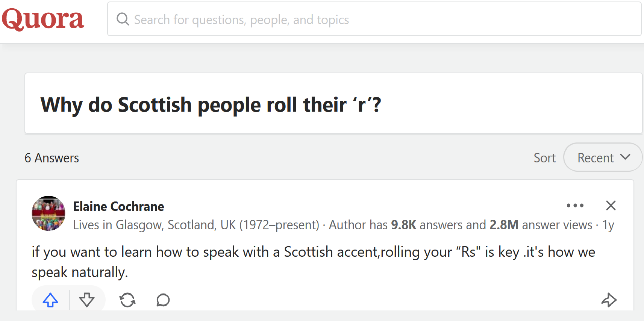Downvote Elaine Cochrane's answer

coord(87,300)
